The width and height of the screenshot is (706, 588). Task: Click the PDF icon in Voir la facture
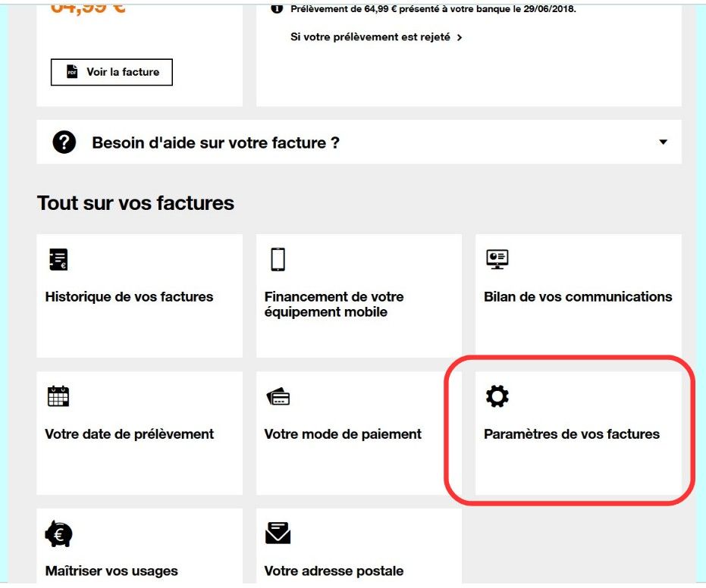pos(72,71)
